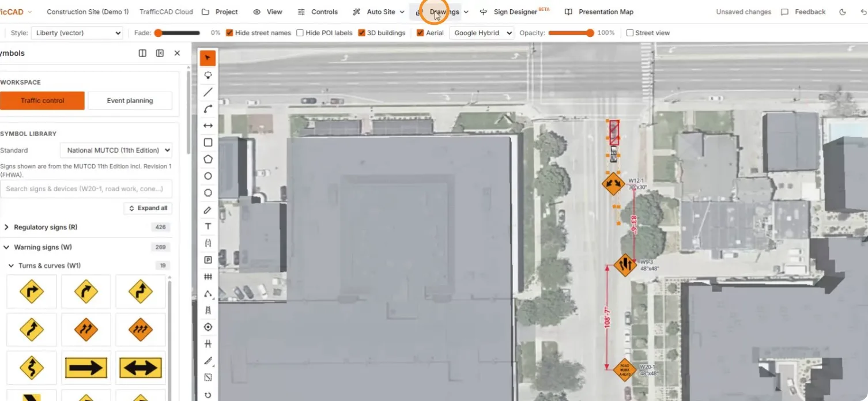Screen dimensions: 868x401
Task: Pick the reverse turn warning sign
Action: [140, 292]
